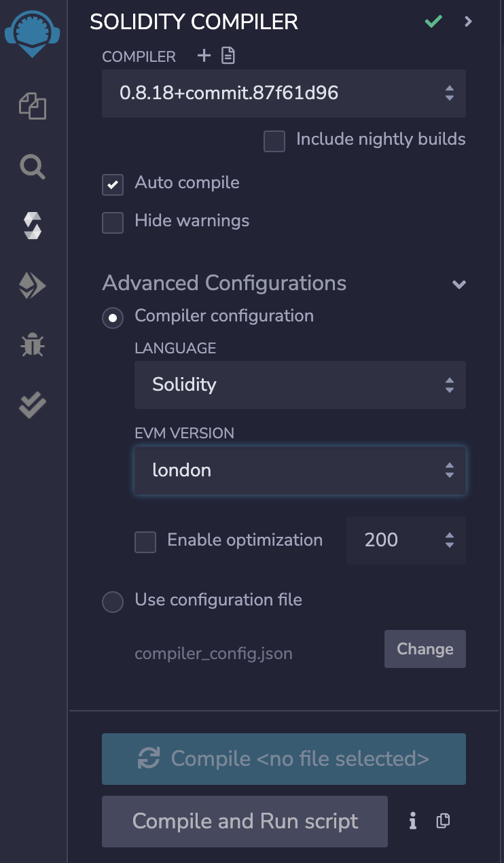The image size is (504, 863).
Task: Click the info icon beside Compile and Run script
Action: [x=412, y=822]
